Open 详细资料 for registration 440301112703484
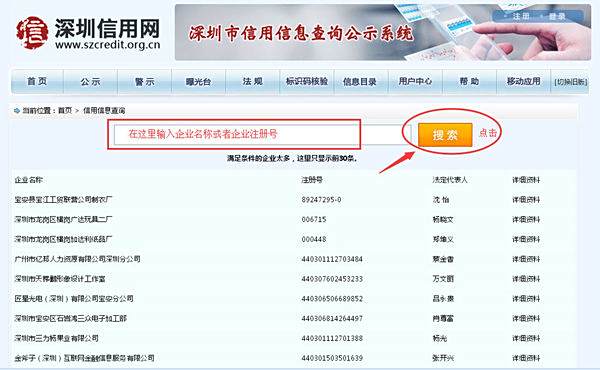The image size is (600, 370). [526, 259]
